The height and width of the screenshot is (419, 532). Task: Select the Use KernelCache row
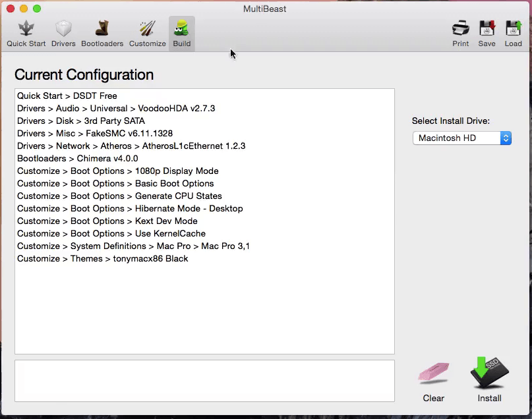tap(204, 234)
